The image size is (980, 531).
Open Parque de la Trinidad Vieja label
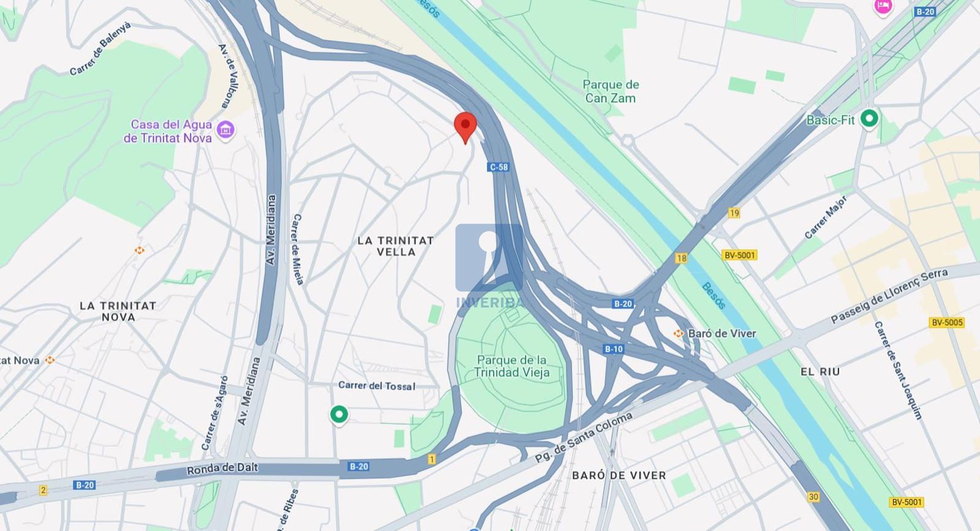coord(511,366)
